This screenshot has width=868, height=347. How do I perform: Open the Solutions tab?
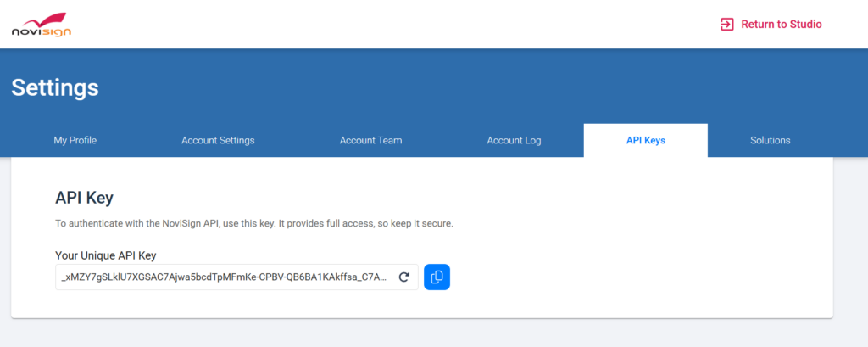pos(770,140)
